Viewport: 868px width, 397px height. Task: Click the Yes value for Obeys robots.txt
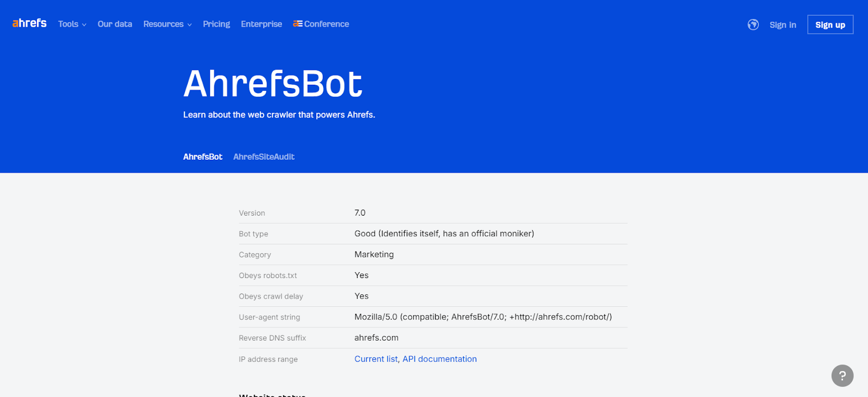click(x=362, y=275)
